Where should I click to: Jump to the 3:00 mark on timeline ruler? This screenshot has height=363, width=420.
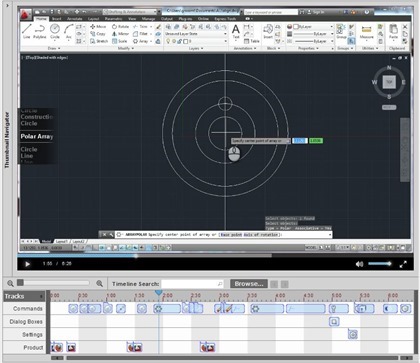tap(224, 295)
